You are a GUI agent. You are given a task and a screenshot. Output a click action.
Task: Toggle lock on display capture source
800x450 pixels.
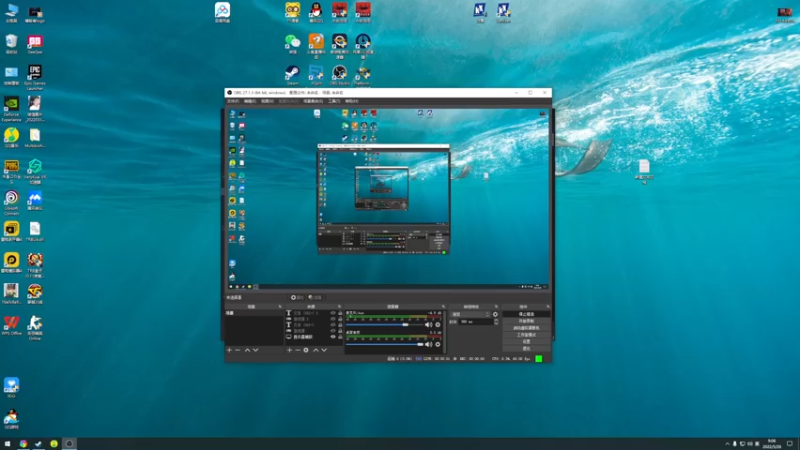tap(340, 337)
